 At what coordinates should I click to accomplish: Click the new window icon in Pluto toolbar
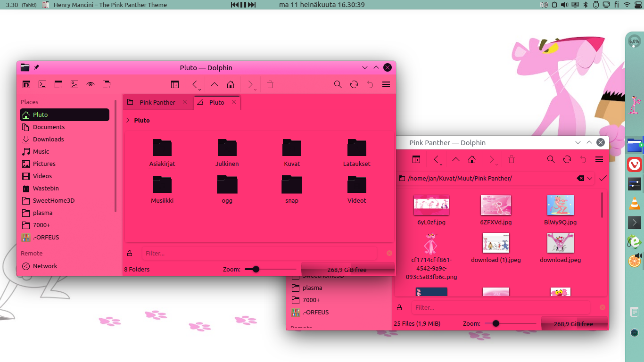58,84
